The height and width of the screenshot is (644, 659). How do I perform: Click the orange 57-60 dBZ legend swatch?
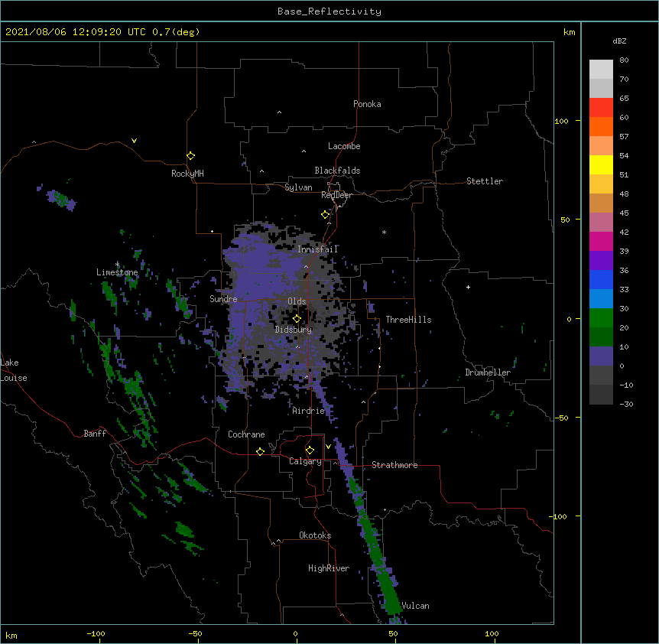tap(601, 127)
